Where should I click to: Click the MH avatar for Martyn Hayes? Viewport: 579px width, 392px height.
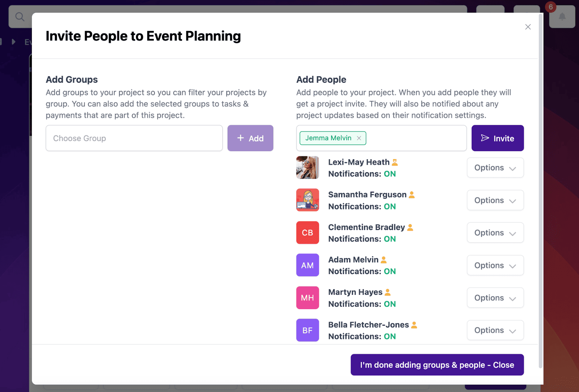point(308,298)
